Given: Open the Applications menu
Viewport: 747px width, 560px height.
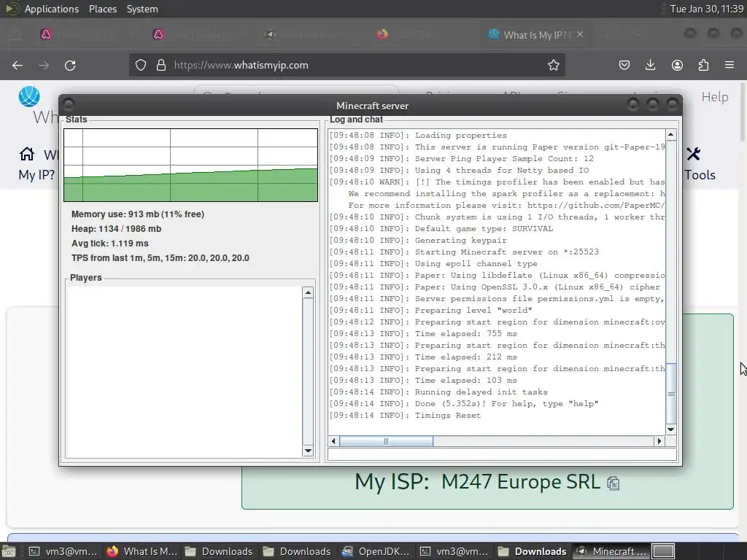Looking at the screenshot, I should [52, 9].
